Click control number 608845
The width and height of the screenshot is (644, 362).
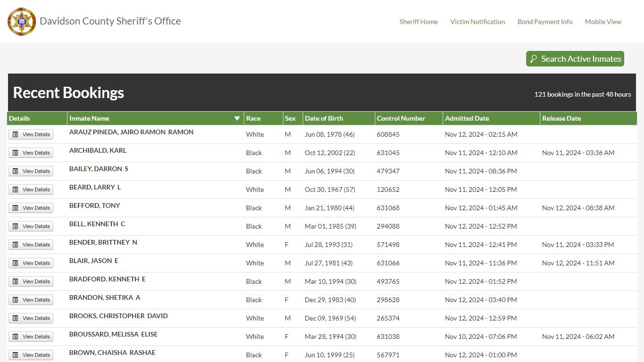(x=388, y=134)
